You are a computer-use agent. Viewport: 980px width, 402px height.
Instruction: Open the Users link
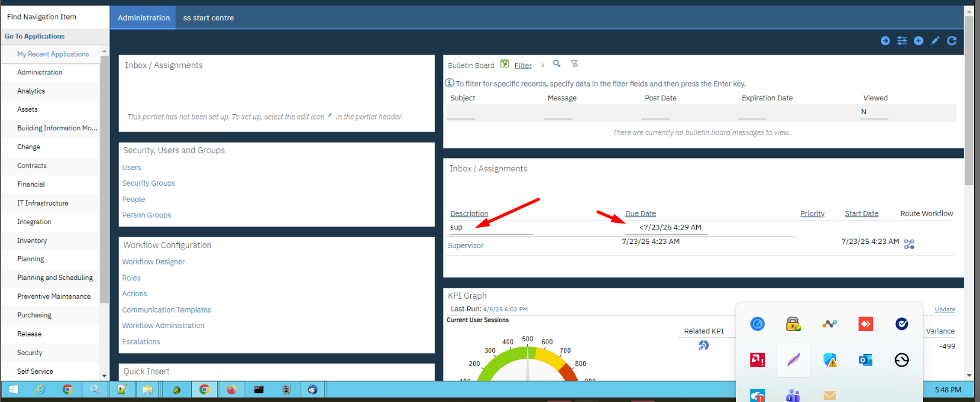(x=132, y=168)
